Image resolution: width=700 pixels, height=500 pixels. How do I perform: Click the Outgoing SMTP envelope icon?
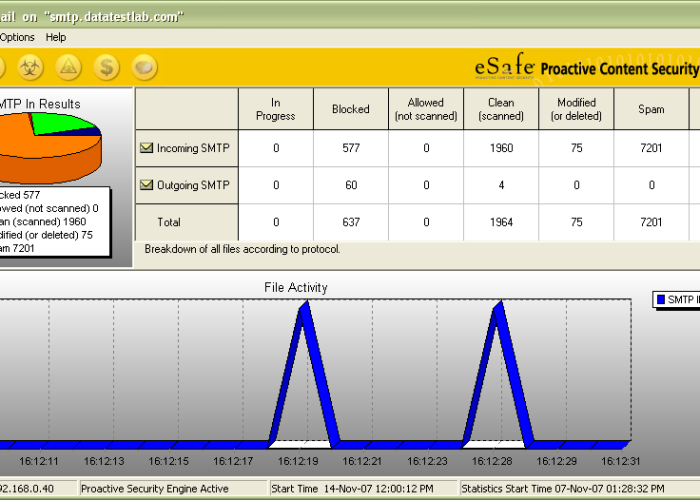click(147, 185)
